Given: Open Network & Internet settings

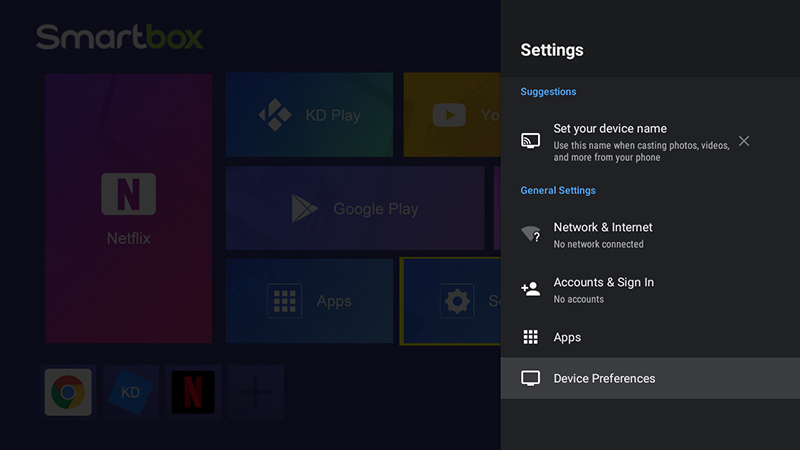Looking at the screenshot, I should point(650,235).
